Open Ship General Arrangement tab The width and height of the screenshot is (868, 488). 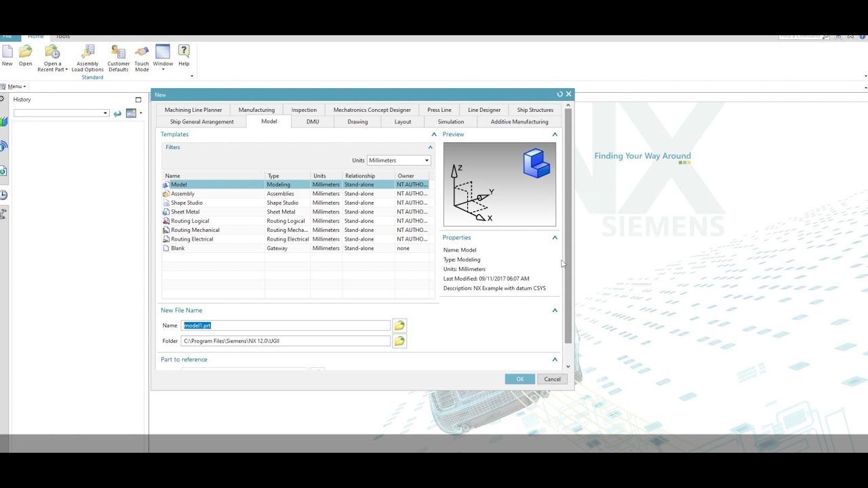click(x=201, y=122)
